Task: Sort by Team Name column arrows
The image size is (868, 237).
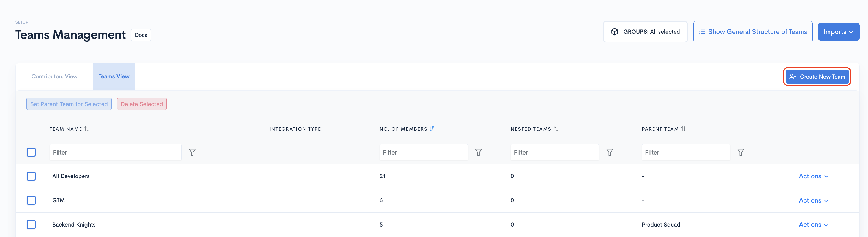Action: point(87,129)
